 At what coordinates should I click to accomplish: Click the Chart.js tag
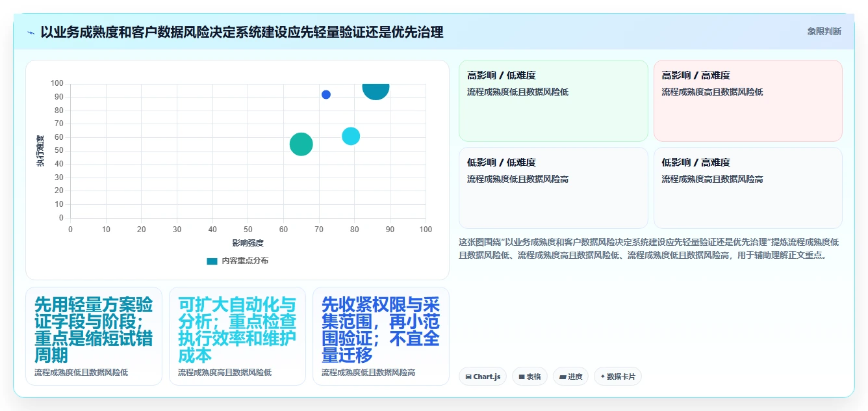pos(483,377)
